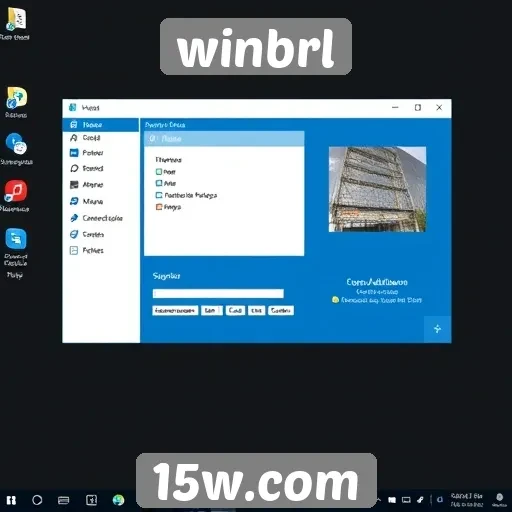The height and width of the screenshot is (512, 512).
Task: Click the widest button at the left of the button row
Action: 175,311
